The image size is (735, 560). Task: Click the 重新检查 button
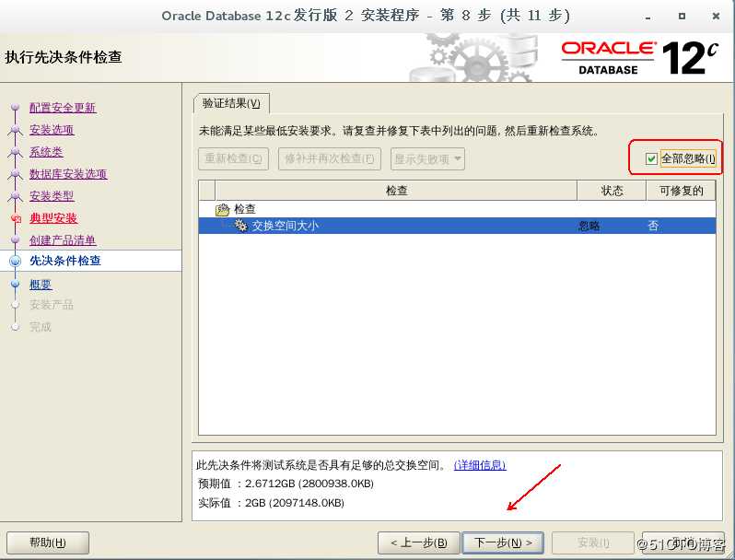click(233, 158)
